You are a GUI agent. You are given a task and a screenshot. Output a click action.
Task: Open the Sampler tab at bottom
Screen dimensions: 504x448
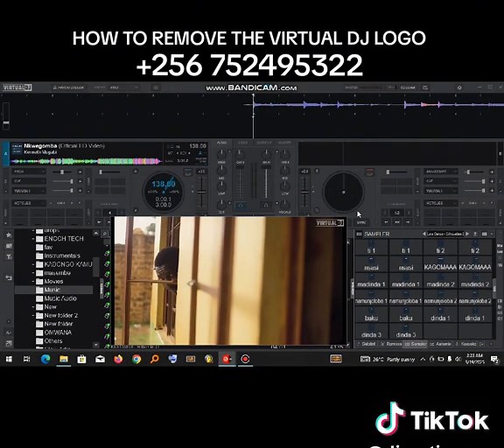pyautogui.click(x=416, y=344)
